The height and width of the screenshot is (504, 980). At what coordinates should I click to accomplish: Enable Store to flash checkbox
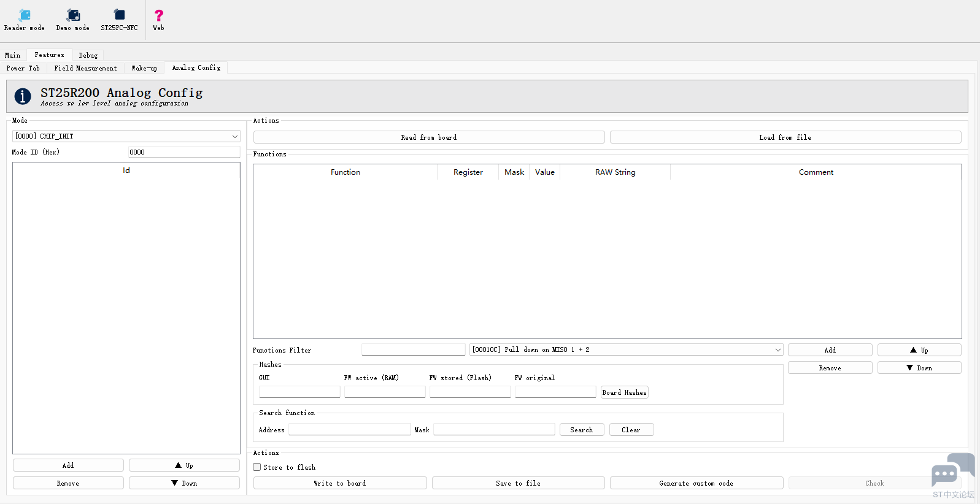point(257,467)
